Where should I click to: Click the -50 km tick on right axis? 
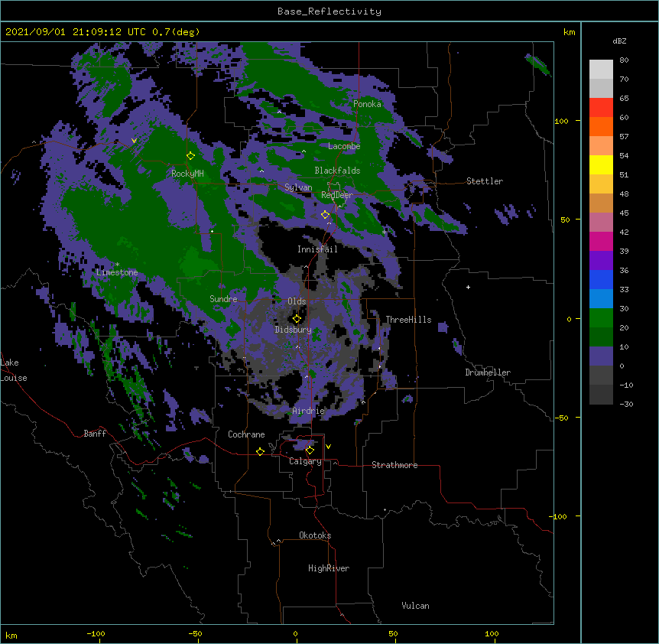561,418
